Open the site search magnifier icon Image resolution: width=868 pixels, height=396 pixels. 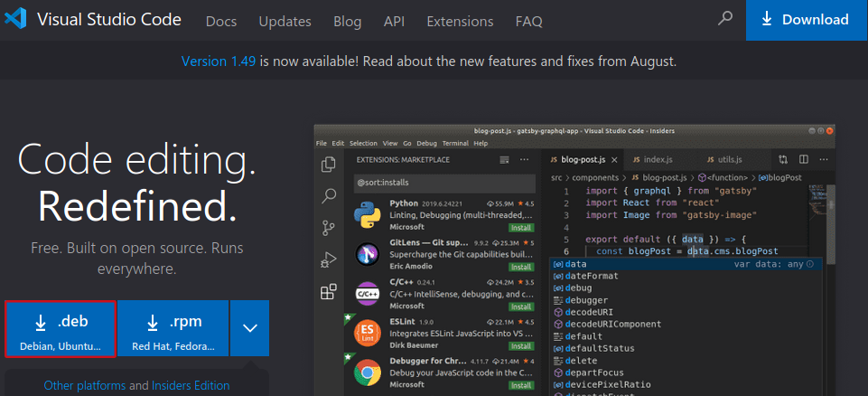pyautogui.click(x=724, y=18)
